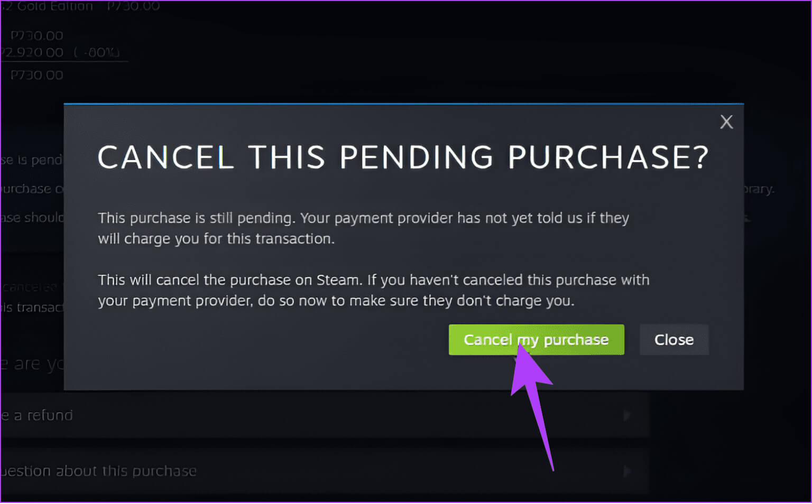The height and width of the screenshot is (504, 812).
Task: Click the 'This will cancel the purchase on Steam' paragraph
Action: coord(373,290)
